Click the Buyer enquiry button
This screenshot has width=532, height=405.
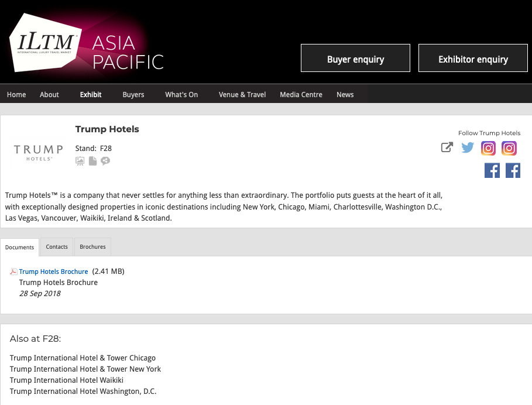pyautogui.click(x=355, y=58)
